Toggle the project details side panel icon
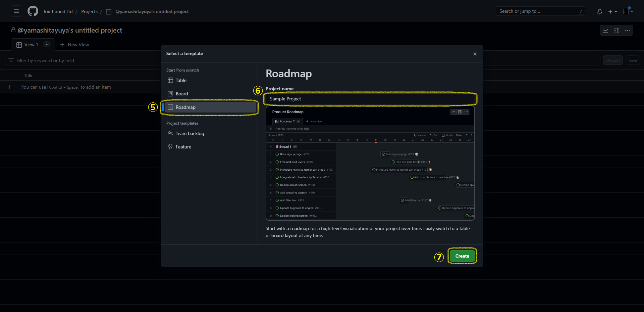Image resolution: width=644 pixels, height=312 pixels. tap(616, 31)
